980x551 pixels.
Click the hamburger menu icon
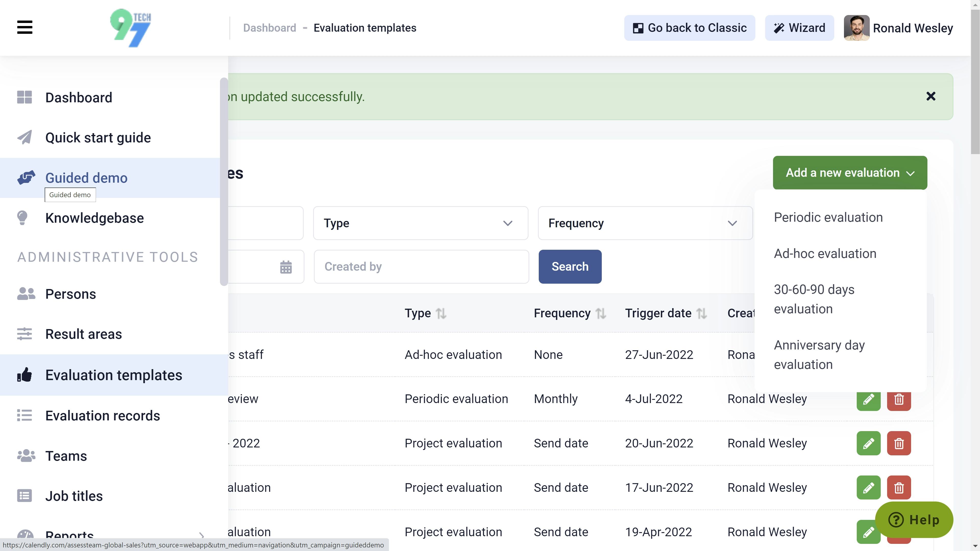25,27
